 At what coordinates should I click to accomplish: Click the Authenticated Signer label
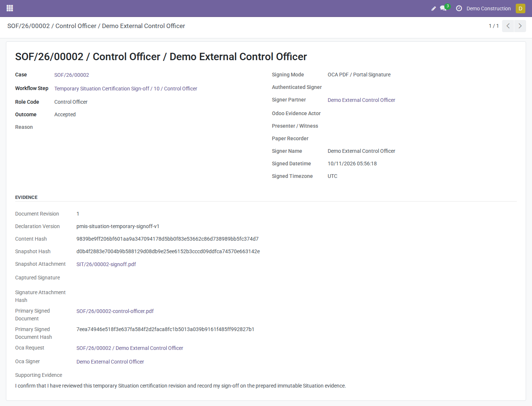pos(297,87)
